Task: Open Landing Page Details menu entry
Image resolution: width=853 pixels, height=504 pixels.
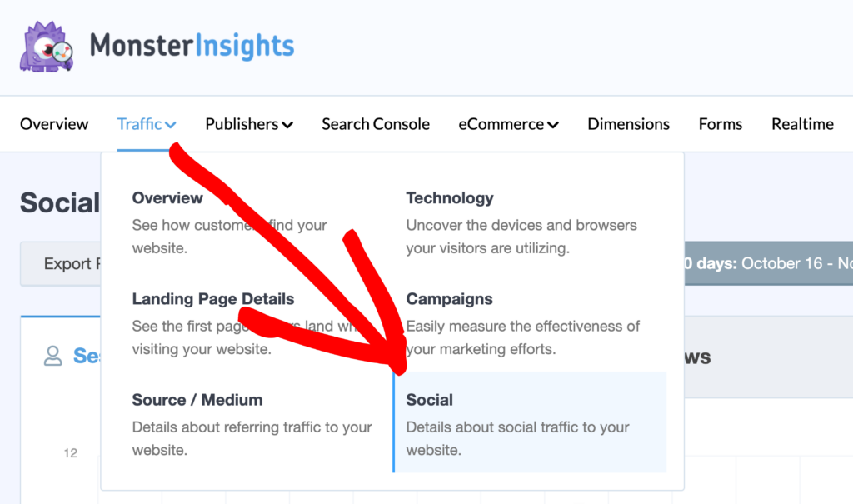Action: [212, 299]
